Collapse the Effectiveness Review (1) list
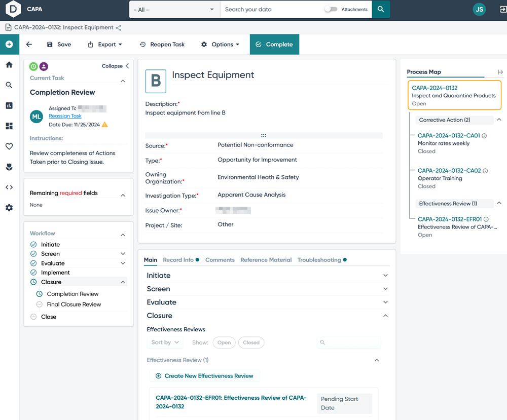This screenshot has height=420, width=507. pos(377,360)
